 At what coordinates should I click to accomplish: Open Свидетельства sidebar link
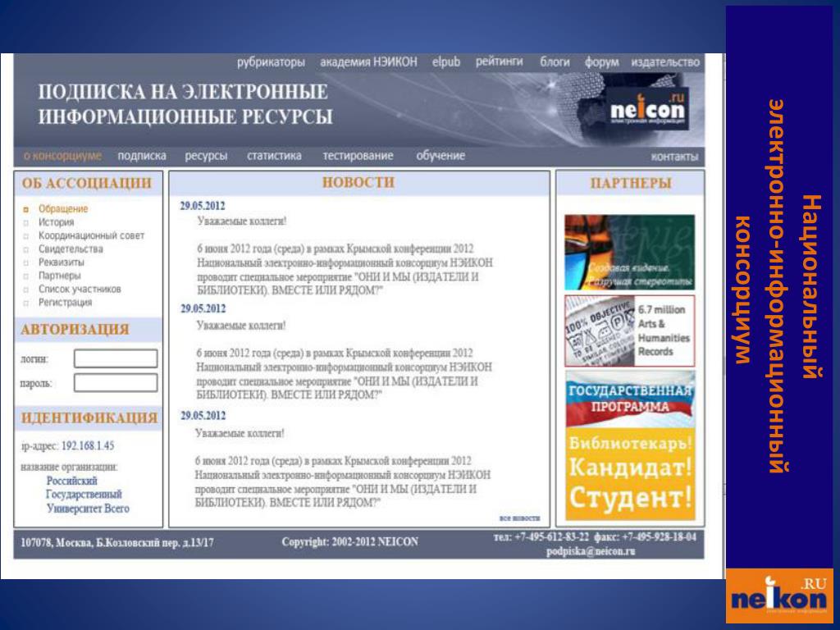71,249
